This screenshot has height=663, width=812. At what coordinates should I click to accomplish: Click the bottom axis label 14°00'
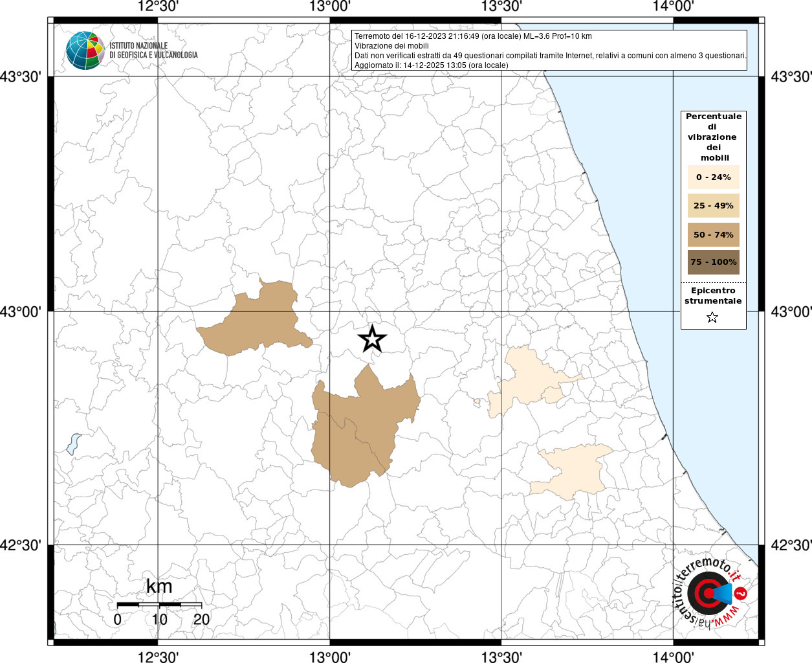coord(673,657)
